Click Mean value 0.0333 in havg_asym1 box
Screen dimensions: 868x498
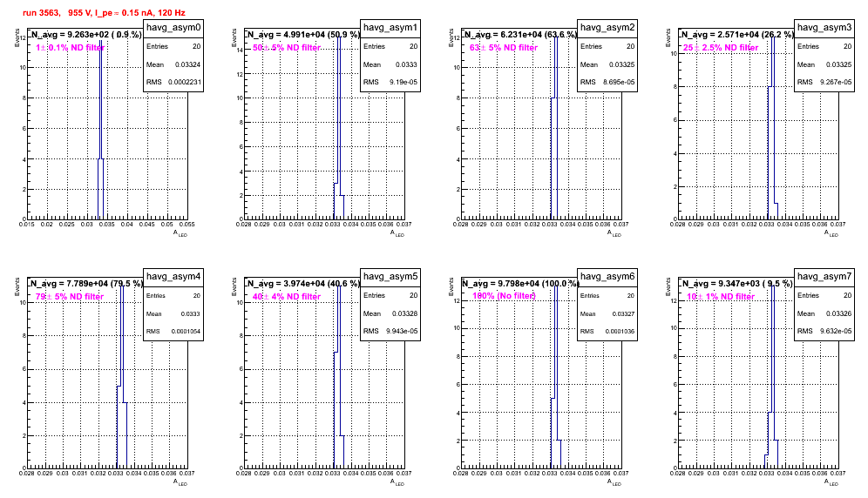tap(406, 64)
